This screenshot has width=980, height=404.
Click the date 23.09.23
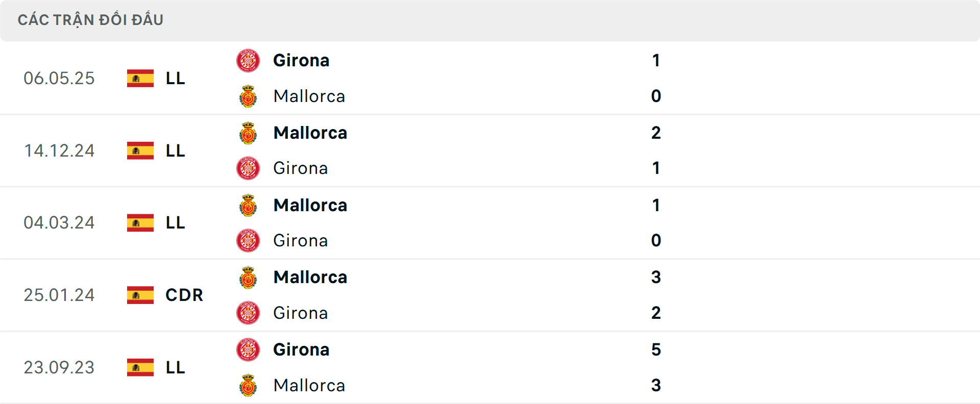pyautogui.click(x=59, y=367)
